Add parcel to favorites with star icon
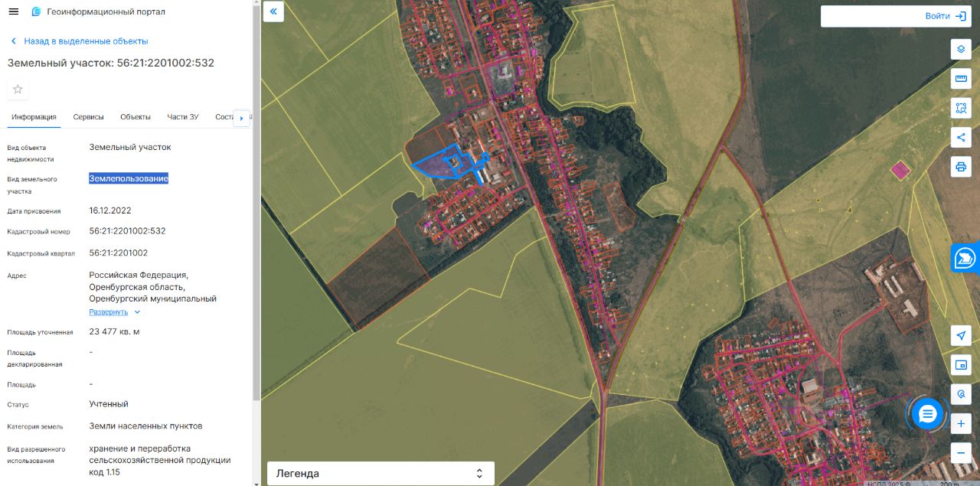The height and width of the screenshot is (486, 980). pyautogui.click(x=18, y=90)
